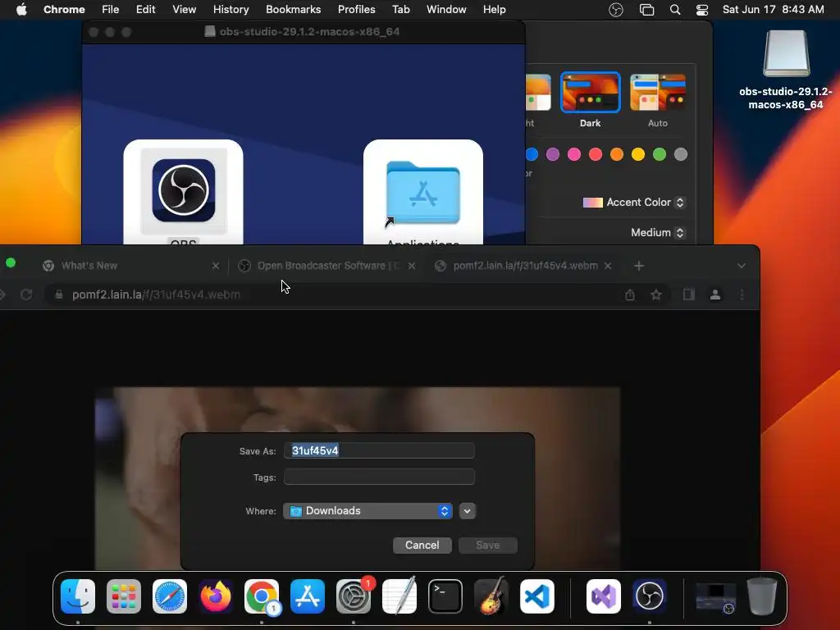Share this page from Chrome address bar
Viewport: 840px width, 630px height.
630,294
